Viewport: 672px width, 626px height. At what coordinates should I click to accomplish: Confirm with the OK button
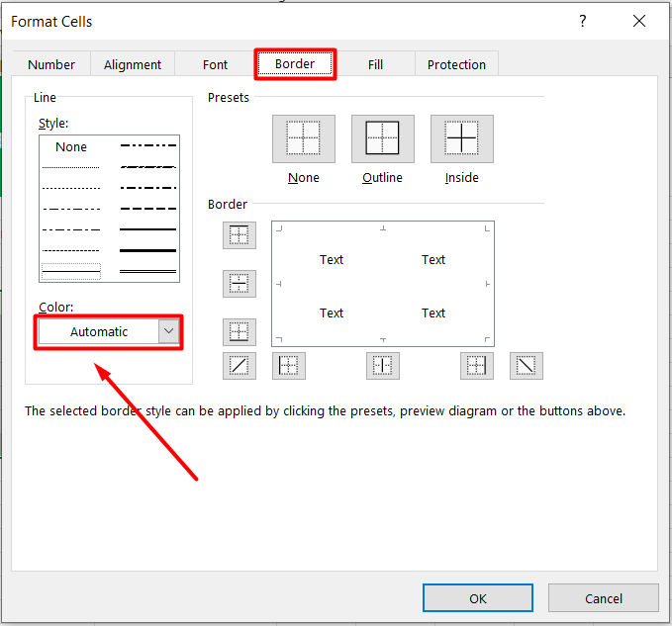[478, 597]
